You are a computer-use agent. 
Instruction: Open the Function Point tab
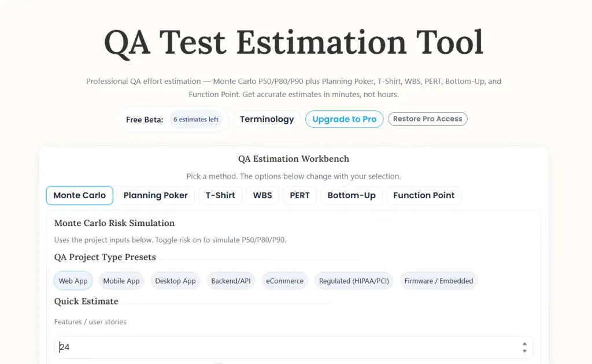click(x=424, y=195)
